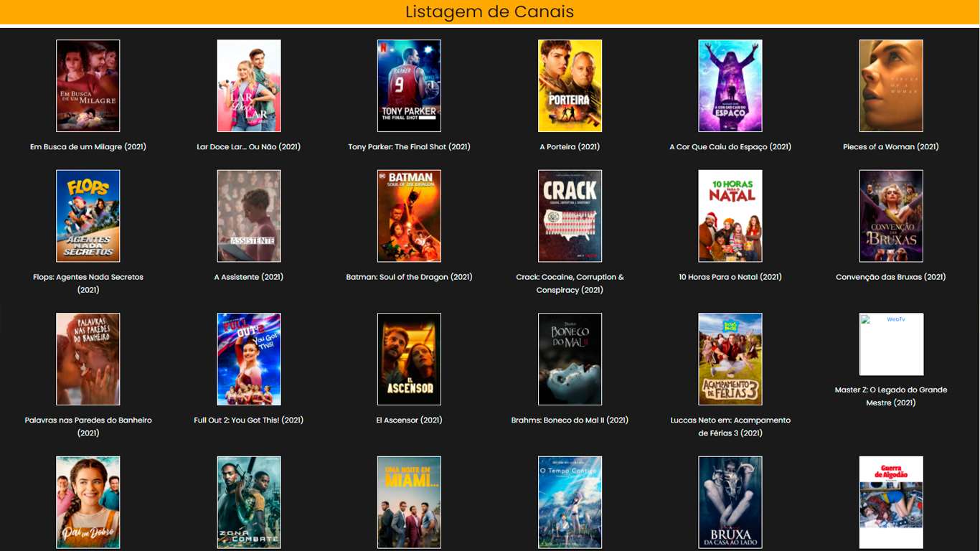
Task: Select the Convenção das Bruxas poster
Action: point(891,216)
